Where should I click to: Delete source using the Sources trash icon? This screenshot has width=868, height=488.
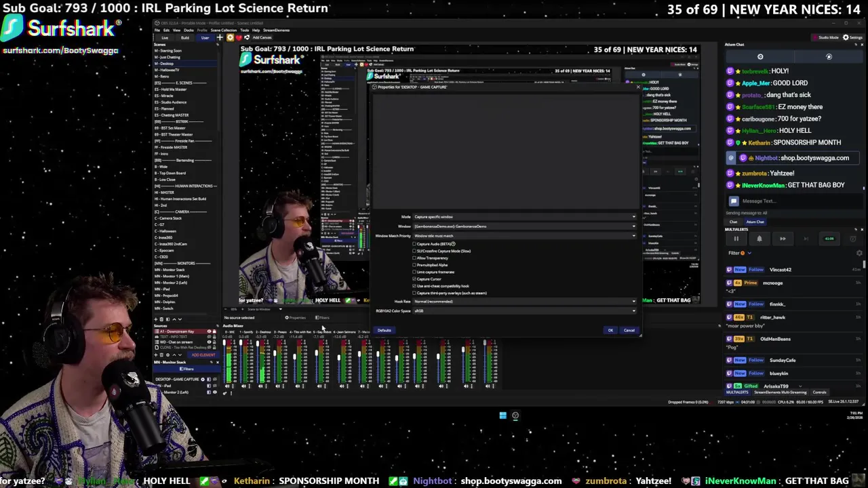[161, 355]
